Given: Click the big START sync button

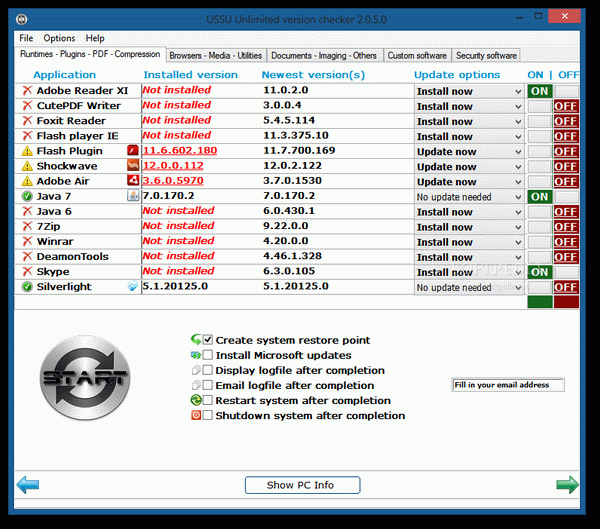Looking at the screenshot, I should 85,378.
